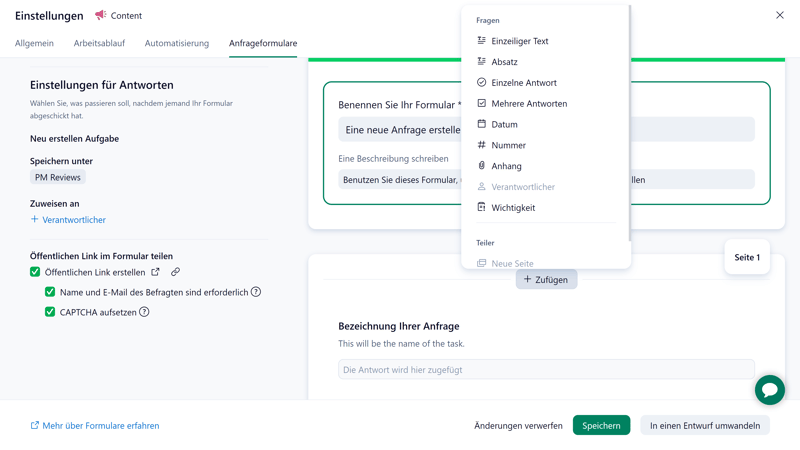Click help icon next to CAPTCHA aufsetzen

coord(144,312)
